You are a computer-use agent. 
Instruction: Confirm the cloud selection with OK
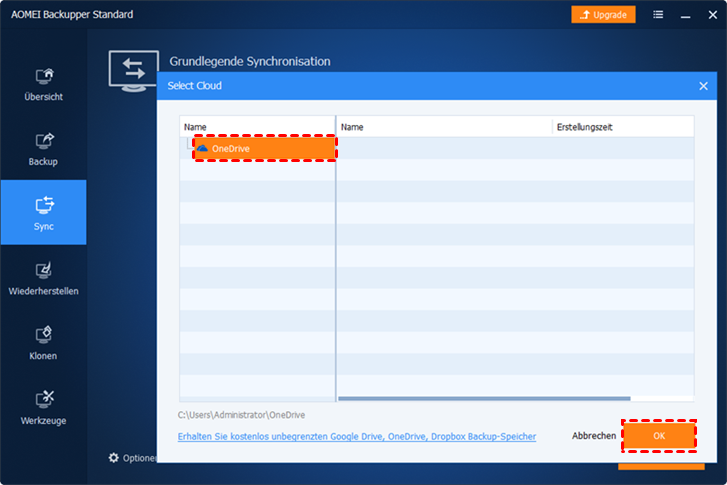pyautogui.click(x=659, y=436)
